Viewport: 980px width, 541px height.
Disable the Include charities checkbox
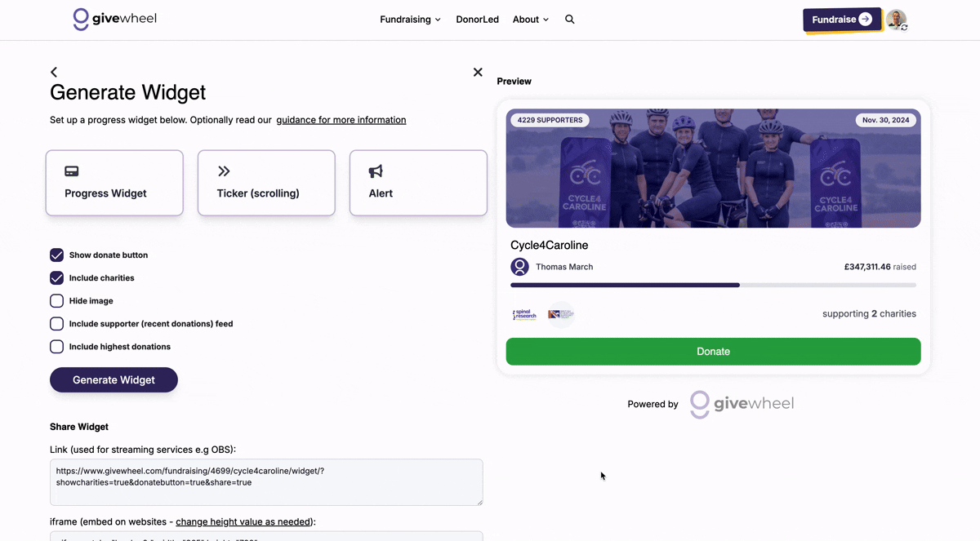point(57,278)
